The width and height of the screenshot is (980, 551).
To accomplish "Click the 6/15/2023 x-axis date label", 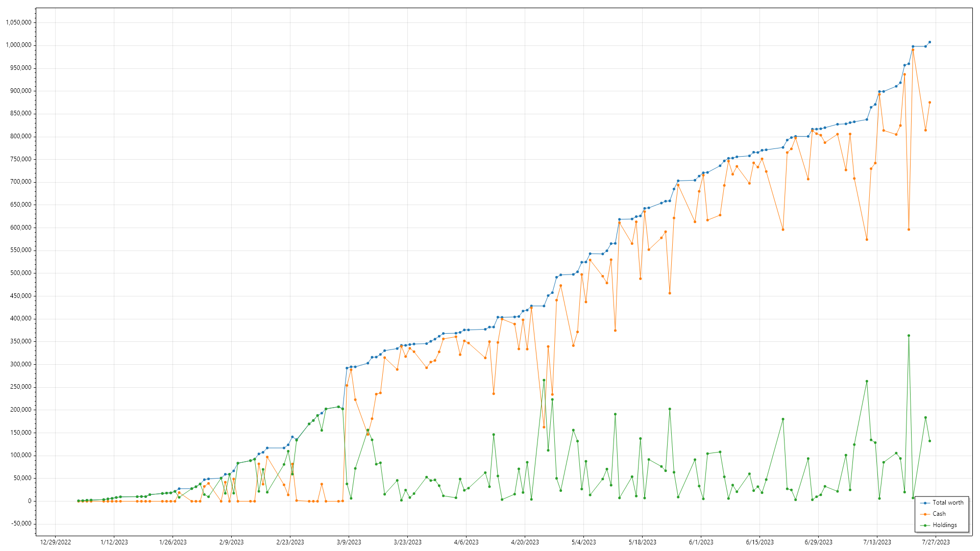I will point(759,542).
